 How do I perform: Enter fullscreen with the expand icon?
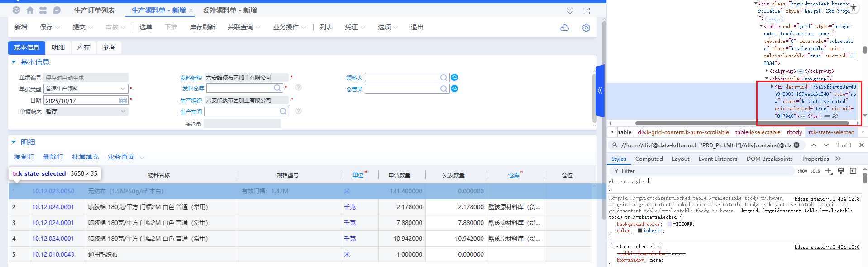pyautogui.click(x=586, y=11)
